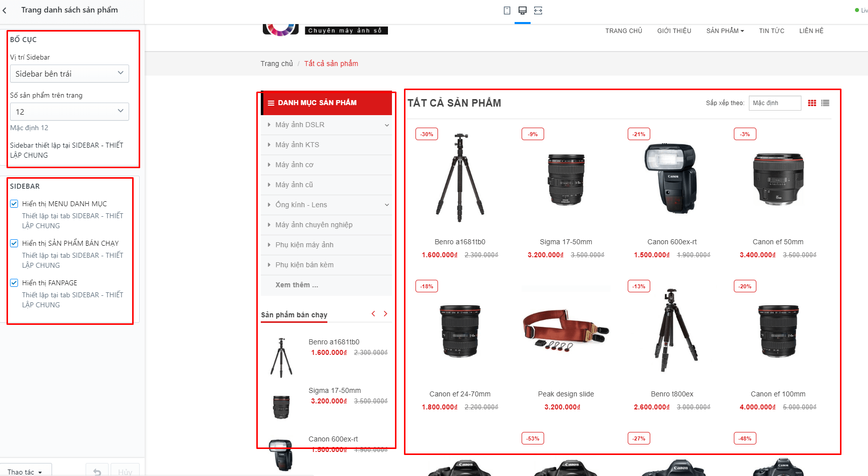
Task: Toggle Hiển thị MENU DANH MỤC checkbox
Action: pos(14,204)
